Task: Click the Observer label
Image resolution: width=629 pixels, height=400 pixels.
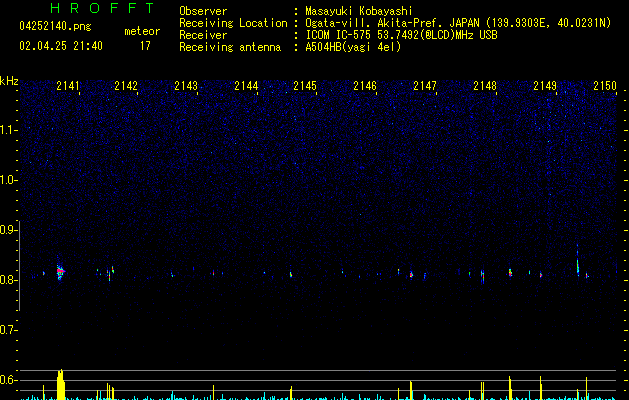Action: coord(203,11)
